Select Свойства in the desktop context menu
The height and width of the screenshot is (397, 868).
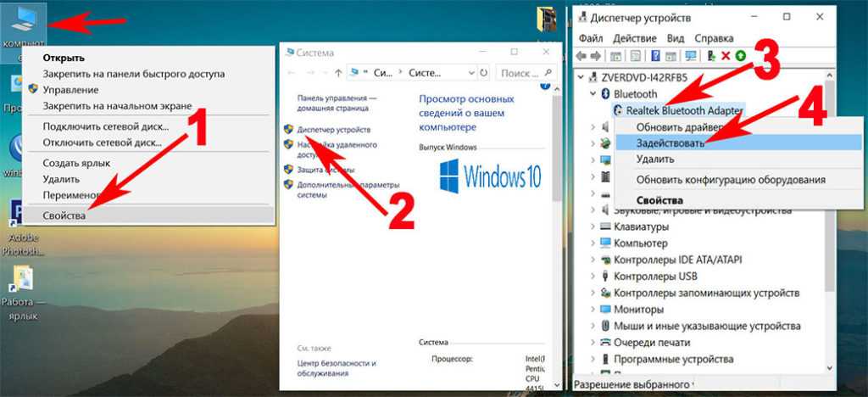coord(64,215)
